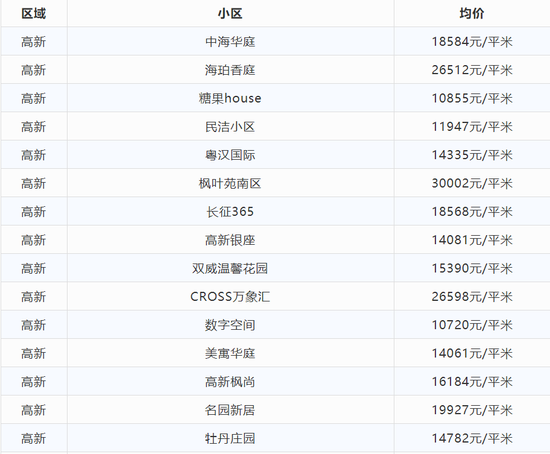Screen dimensions: 550x454
Task: Select the 海珀香庭 community cell
Action: point(230,70)
